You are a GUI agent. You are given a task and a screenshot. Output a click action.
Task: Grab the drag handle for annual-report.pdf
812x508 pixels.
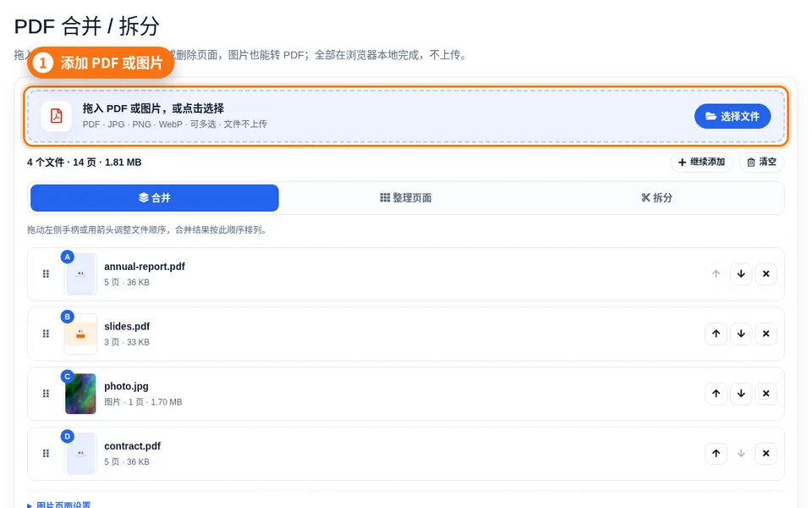(46, 273)
